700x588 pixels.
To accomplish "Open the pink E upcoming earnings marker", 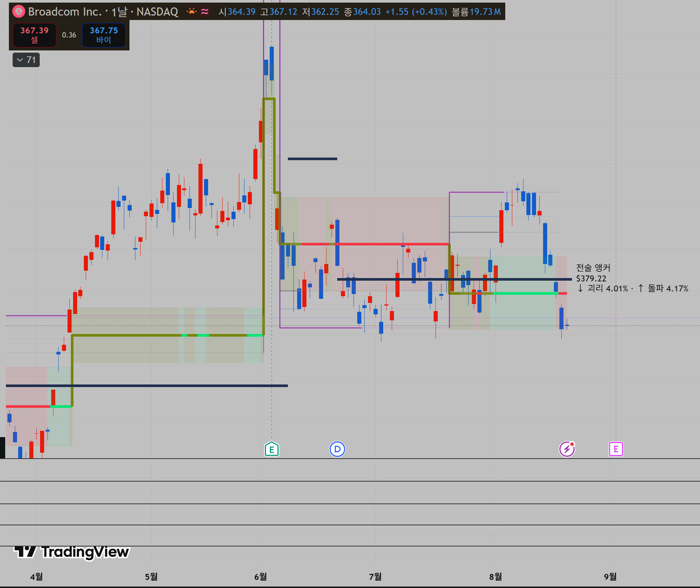I will coord(616,449).
